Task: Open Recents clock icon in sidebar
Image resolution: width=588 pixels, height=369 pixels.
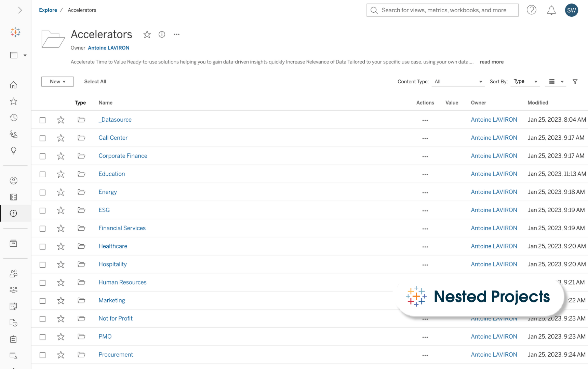Action: tap(13, 118)
